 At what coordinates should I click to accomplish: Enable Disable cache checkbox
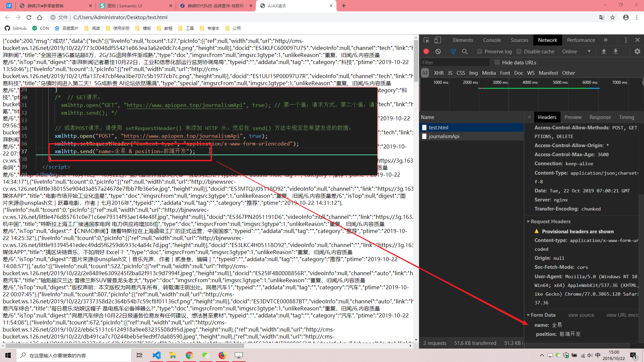(519, 51)
